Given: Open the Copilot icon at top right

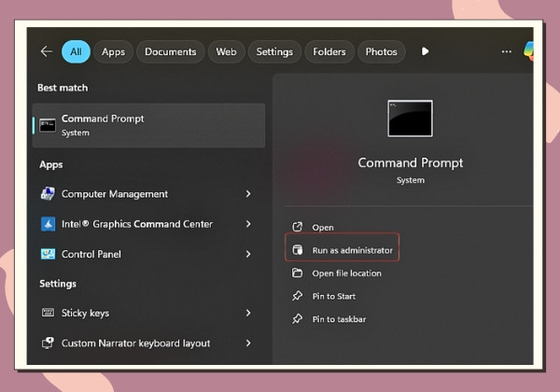Looking at the screenshot, I should point(528,51).
